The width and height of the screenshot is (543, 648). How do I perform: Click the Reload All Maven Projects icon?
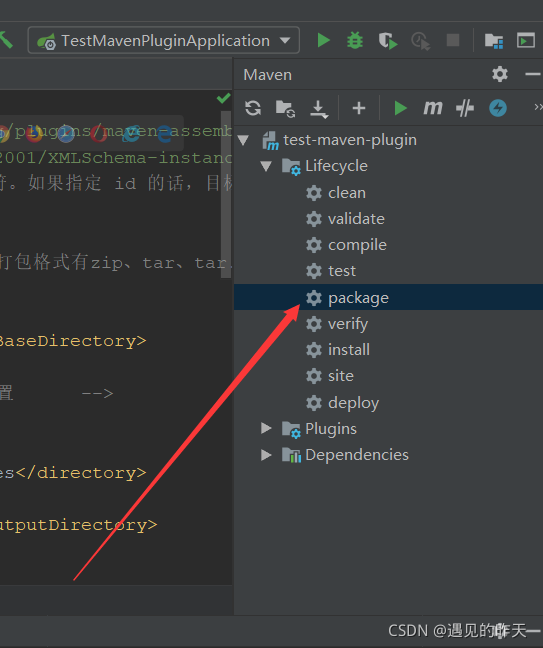pyautogui.click(x=253, y=108)
